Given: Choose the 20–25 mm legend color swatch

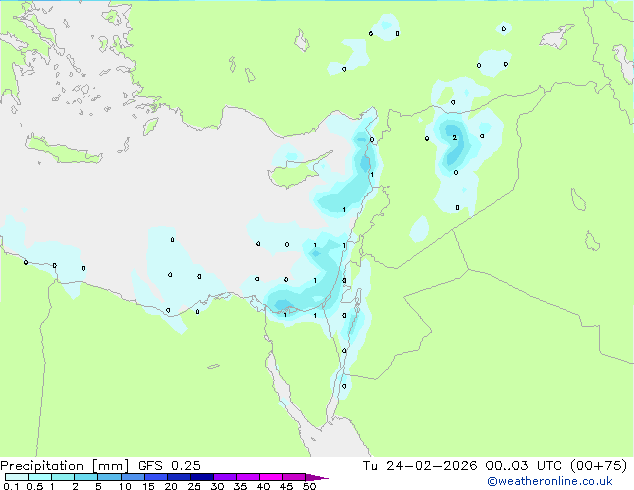Looking at the screenshot, I should click(x=179, y=477).
